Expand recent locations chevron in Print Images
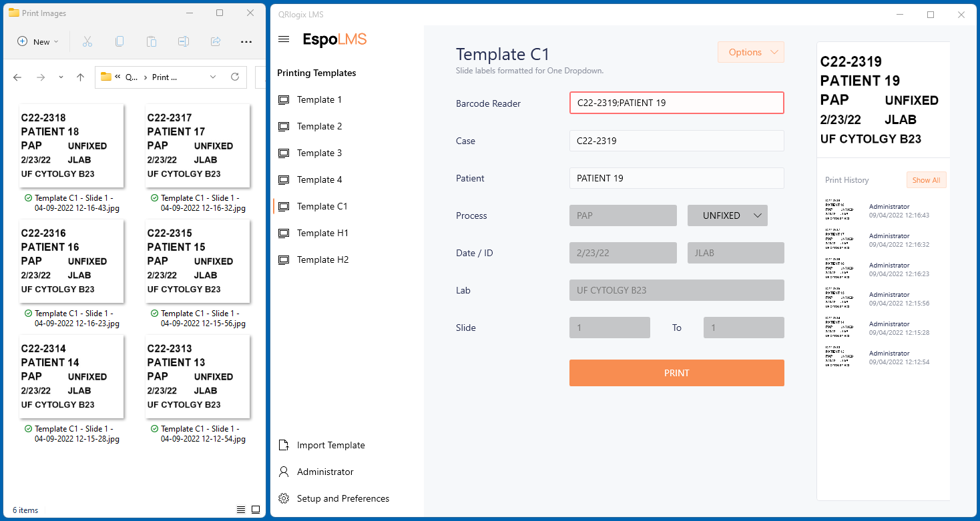 [61, 77]
